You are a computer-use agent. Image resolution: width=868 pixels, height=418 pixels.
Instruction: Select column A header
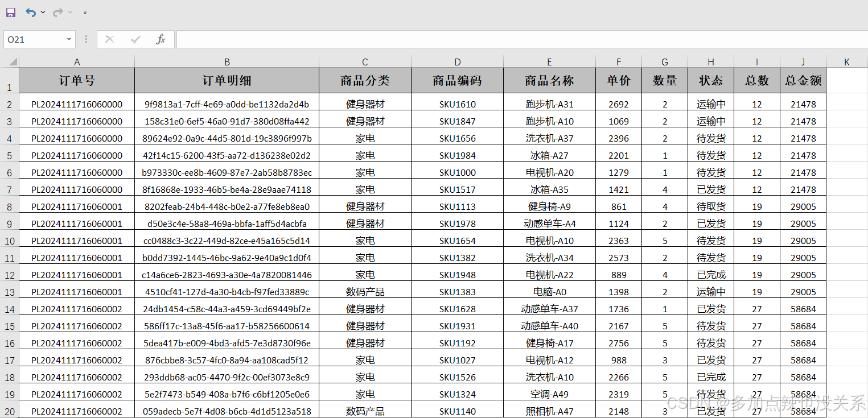77,61
